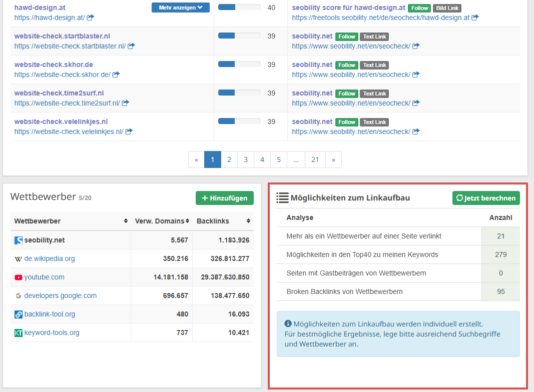The image size is (534, 392).
Task: Click the pagination ellipsis item
Action: [296, 159]
